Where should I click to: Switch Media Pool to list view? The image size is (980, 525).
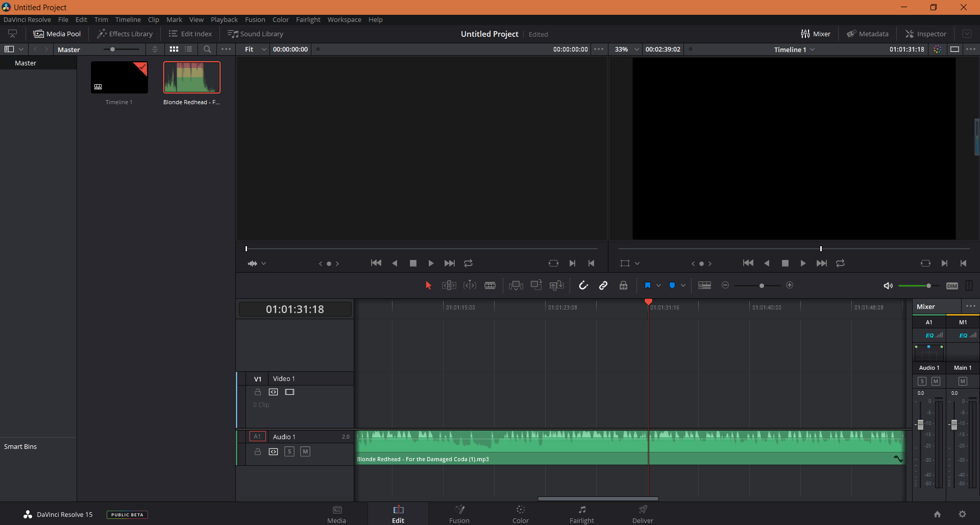pyautogui.click(x=189, y=50)
